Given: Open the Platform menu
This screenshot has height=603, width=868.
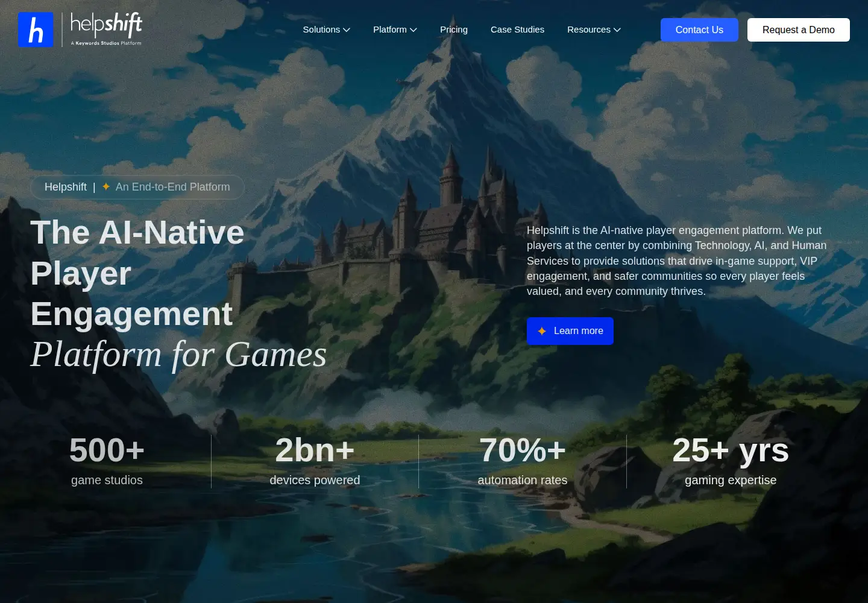Looking at the screenshot, I should coord(395,30).
